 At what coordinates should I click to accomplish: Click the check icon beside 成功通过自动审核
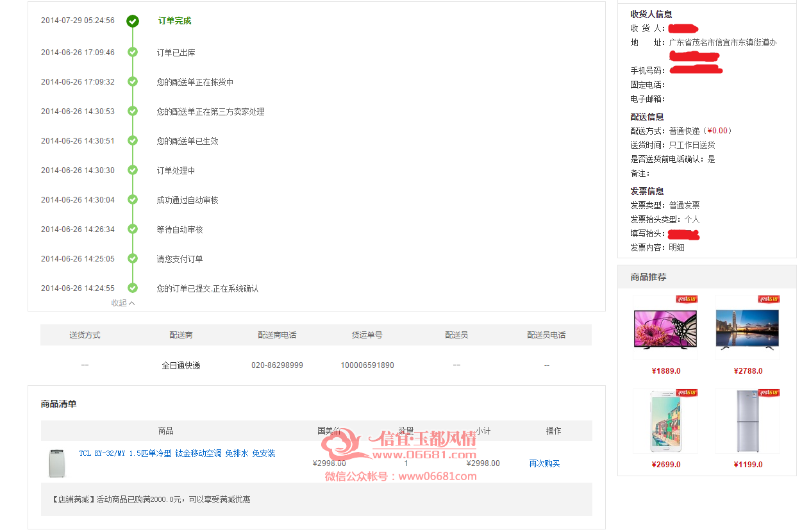click(x=133, y=200)
